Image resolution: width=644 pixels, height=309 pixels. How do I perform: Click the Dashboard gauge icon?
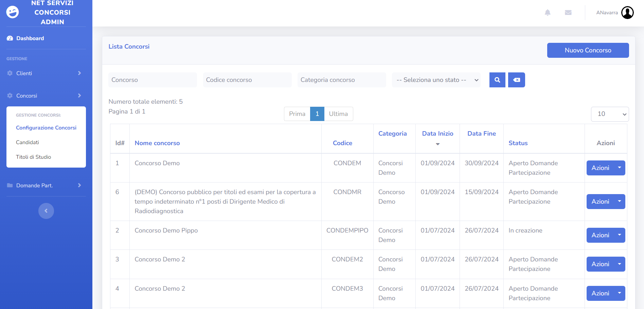[10, 38]
